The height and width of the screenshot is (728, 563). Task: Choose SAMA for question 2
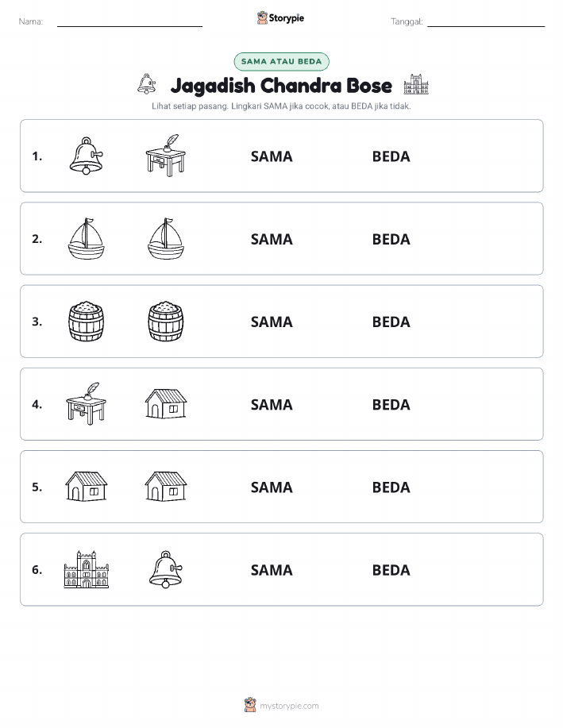(x=272, y=239)
